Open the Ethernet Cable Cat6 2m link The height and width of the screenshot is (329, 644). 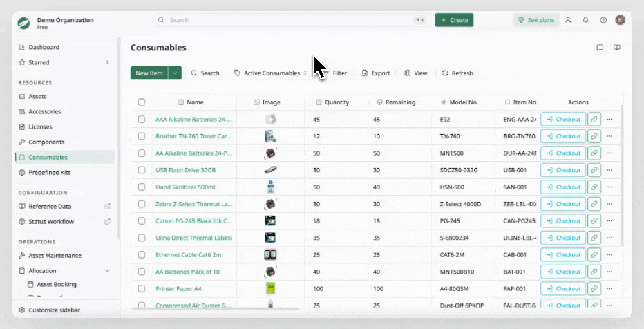coord(188,254)
